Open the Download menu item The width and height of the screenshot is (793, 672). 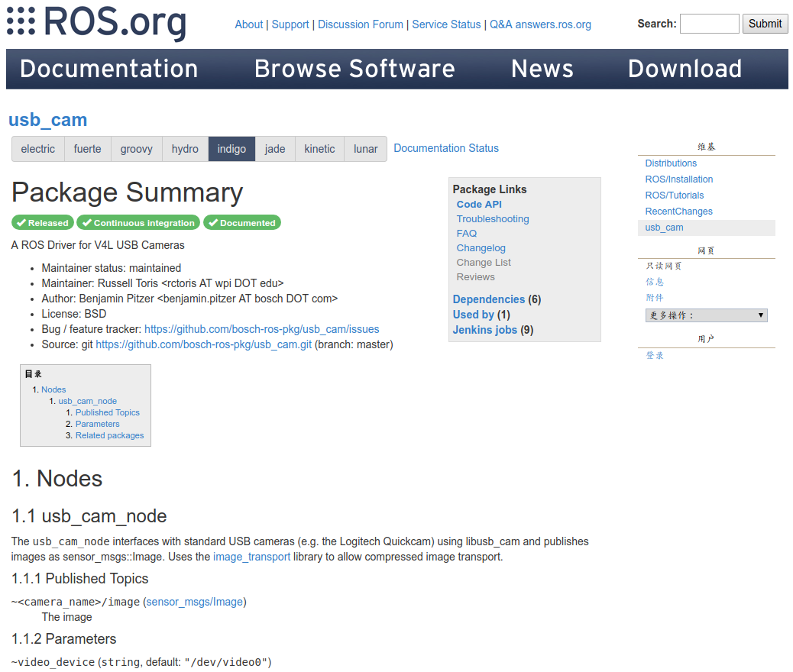[x=685, y=69]
